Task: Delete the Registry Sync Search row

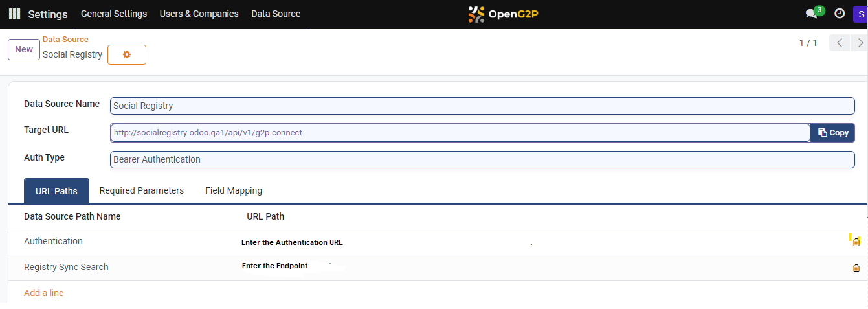Action: point(856,268)
